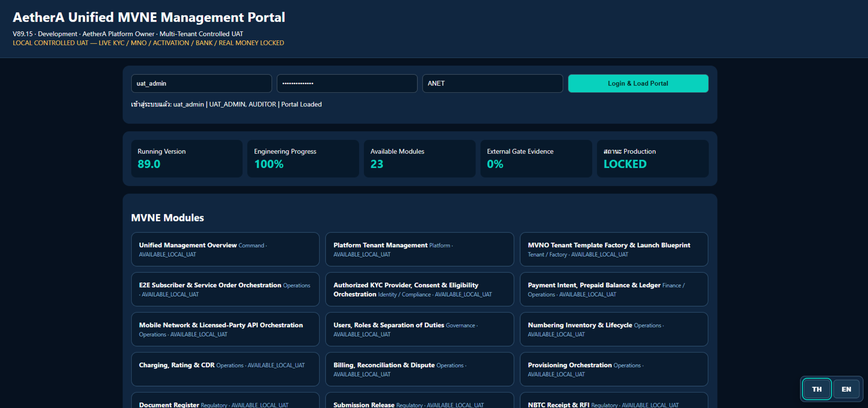Open Document Register module card
868x408 pixels.
(x=225, y=401)
